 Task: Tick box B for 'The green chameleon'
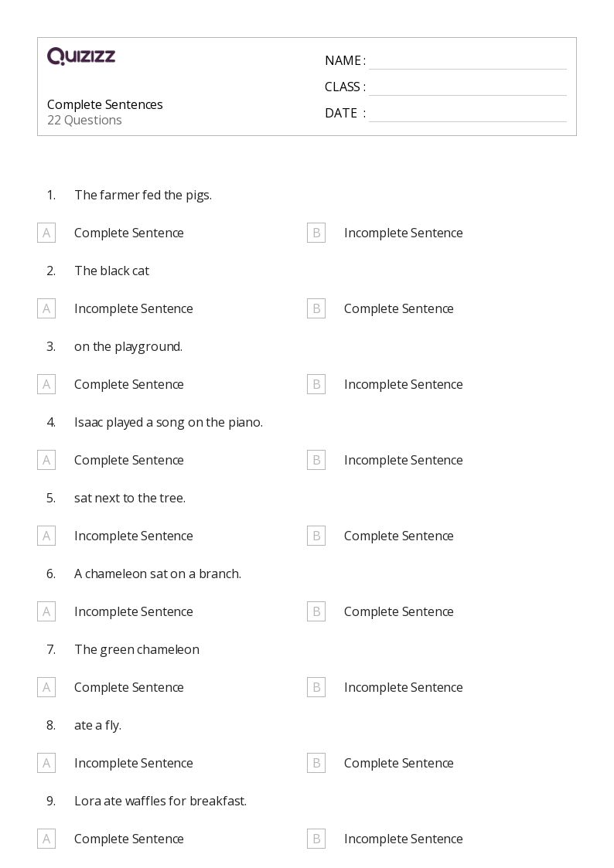tap(316, 687)
